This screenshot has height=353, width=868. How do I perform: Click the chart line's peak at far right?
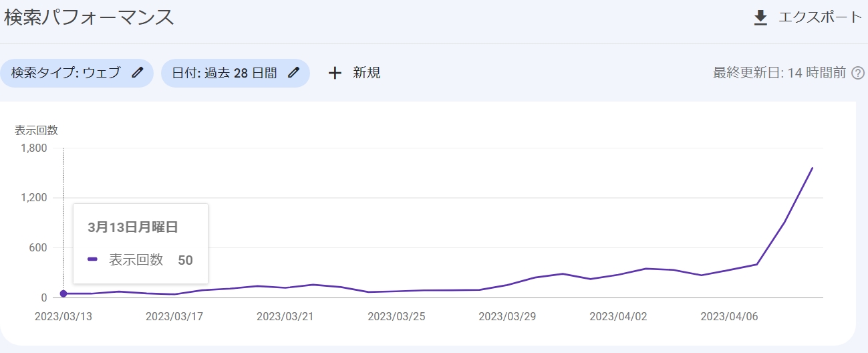click(x=812, y=168)
